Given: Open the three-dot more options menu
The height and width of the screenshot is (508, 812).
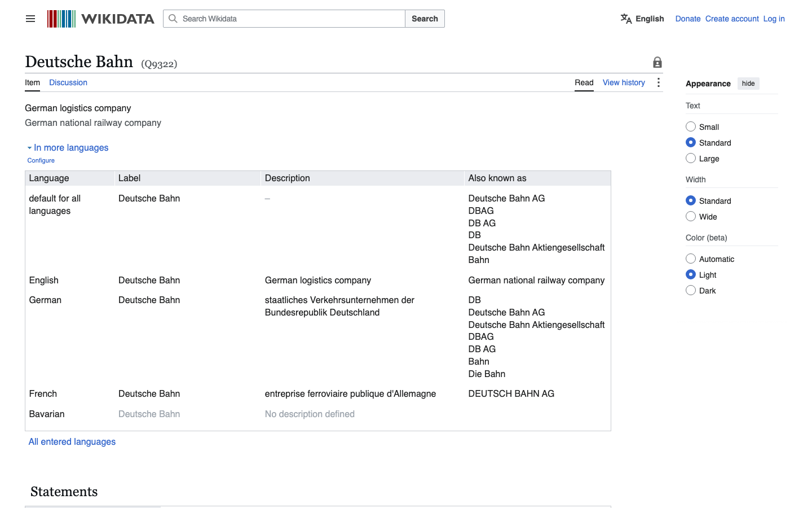Looking at the screenshot, I should pyautogui.click(x=658, y=82).
